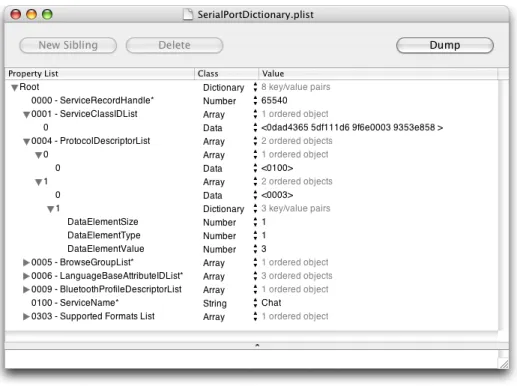The image size is (517, 386).
Task: Click the Chat string value
Action: point(271,303)
